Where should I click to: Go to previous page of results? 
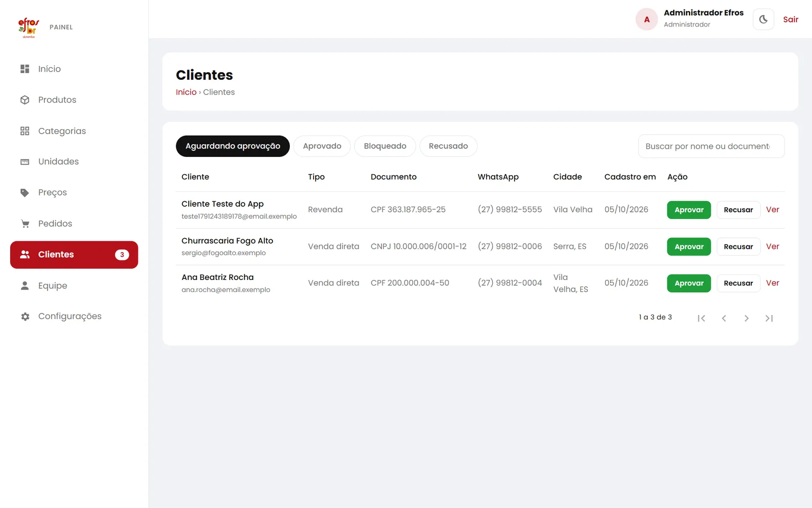click(724, 318)
